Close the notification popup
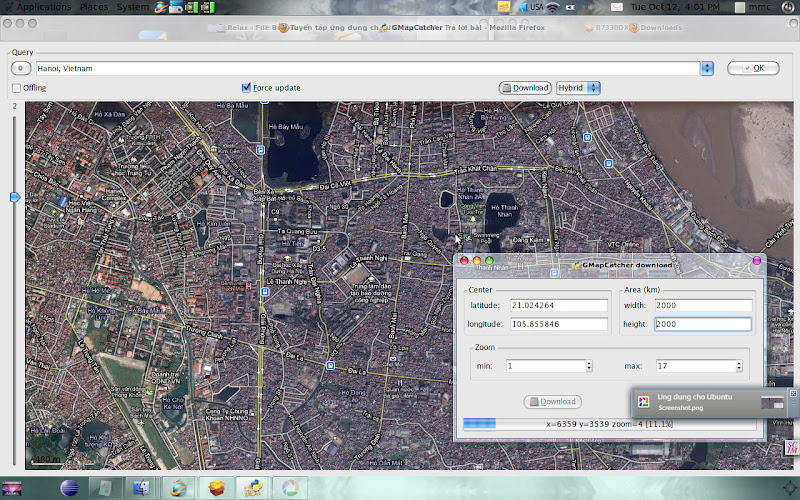Screen dimensions: 800x500 tap(793, 393)
